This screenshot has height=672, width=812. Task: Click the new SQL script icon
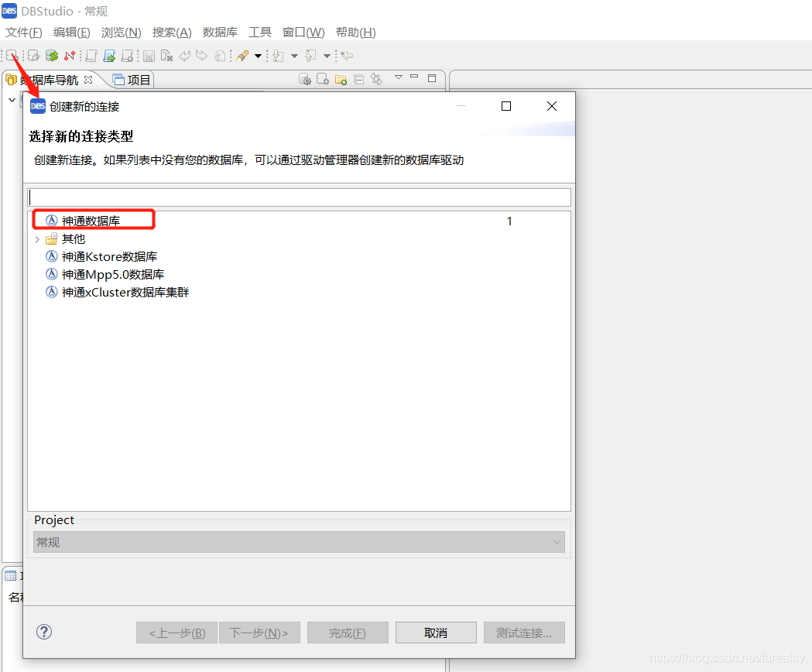point(127,56)
